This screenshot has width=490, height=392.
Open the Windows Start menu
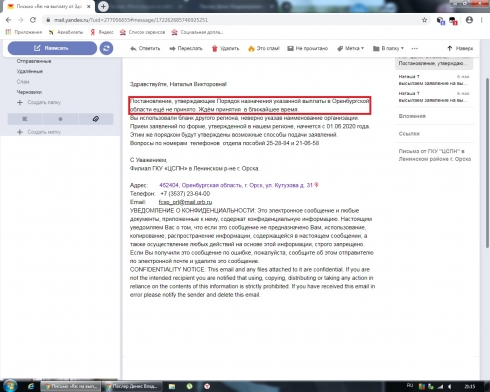pyautogui.click(x=10, y=386)
